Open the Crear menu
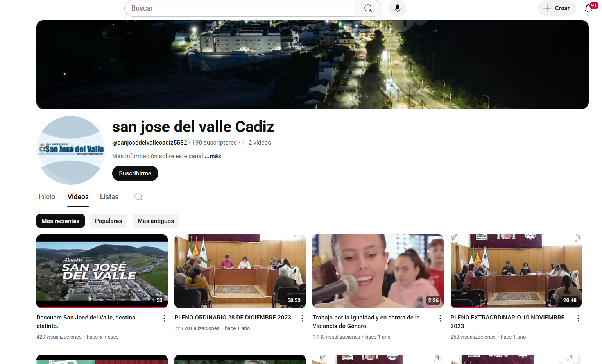 pos(557,8)
